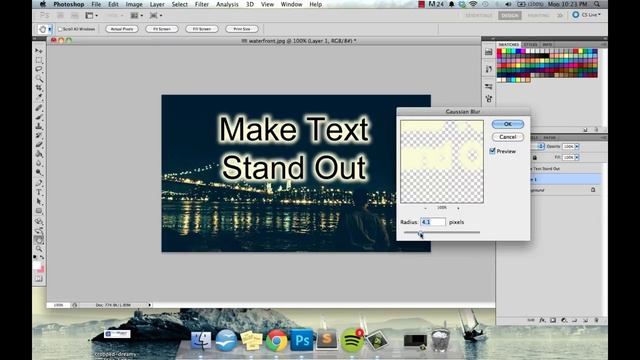Image resolution: width=640 pixels, height=360 pixels.
Task: Select the Eraser tool
Action: 39,144
